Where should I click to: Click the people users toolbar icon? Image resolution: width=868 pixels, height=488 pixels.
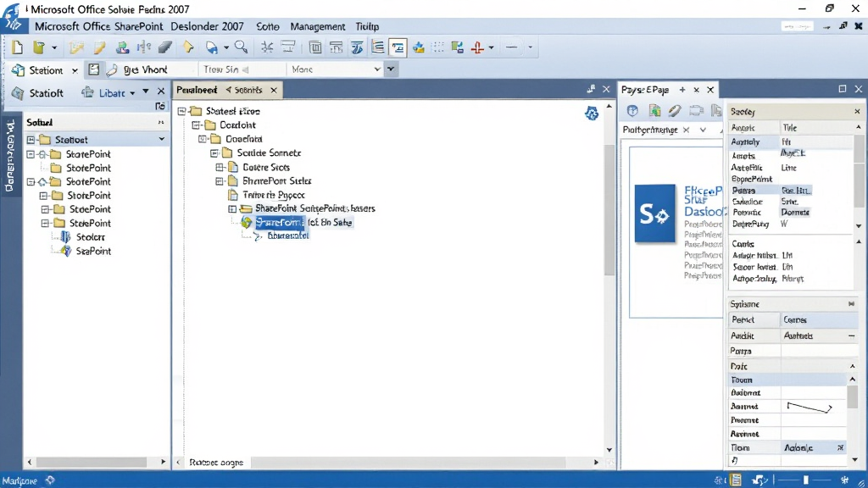coord(122,47)
